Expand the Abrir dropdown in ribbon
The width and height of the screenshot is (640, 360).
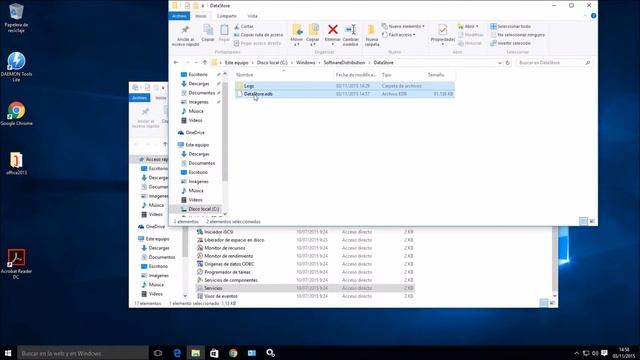tap(468, 26)
